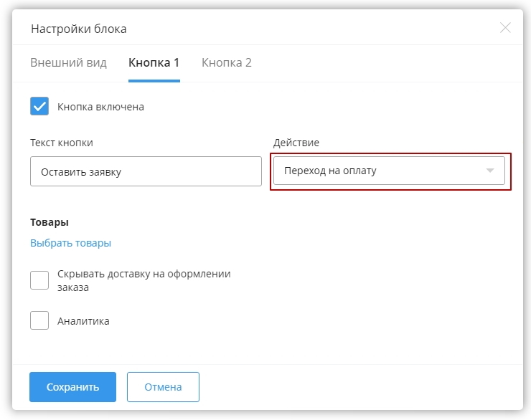
Task: Open the Кнопка 2 tab
Action: pos(226,62)
